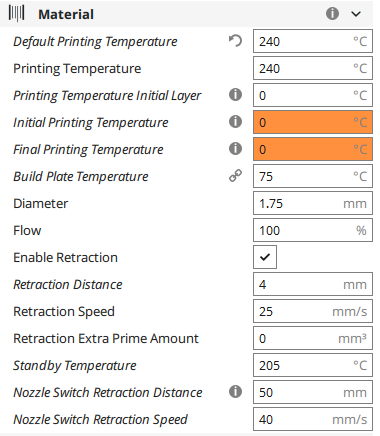Click info icon beside Initial Printing Temperature
The image size is (380, 436).
tap(235, 122)
